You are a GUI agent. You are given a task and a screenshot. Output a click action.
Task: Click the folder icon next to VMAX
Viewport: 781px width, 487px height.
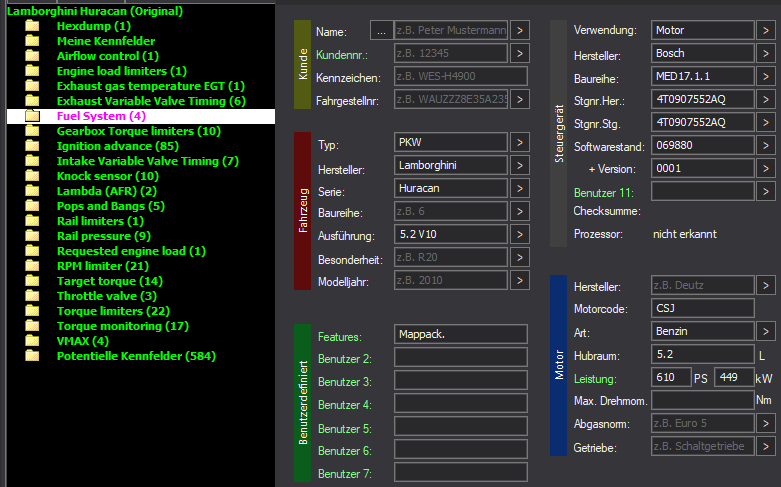pos(32,341)
